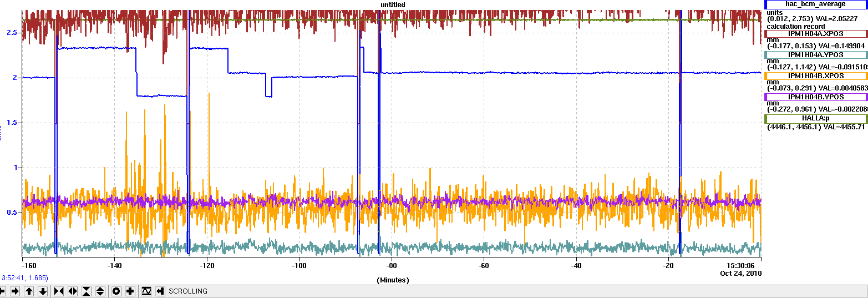
Task: Select the HALLA:p curve legend
Action: coord(815,118)
